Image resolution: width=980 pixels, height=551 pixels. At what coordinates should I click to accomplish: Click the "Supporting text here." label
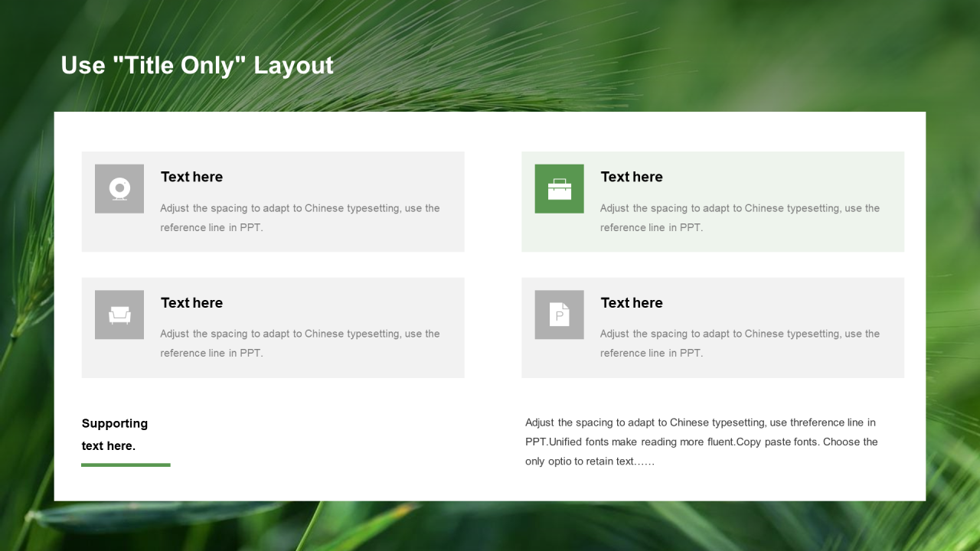[115, 434]
